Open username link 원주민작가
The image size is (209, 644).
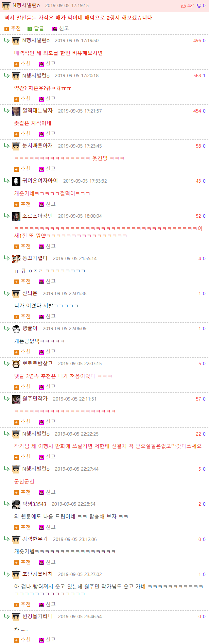pos(35,399)
